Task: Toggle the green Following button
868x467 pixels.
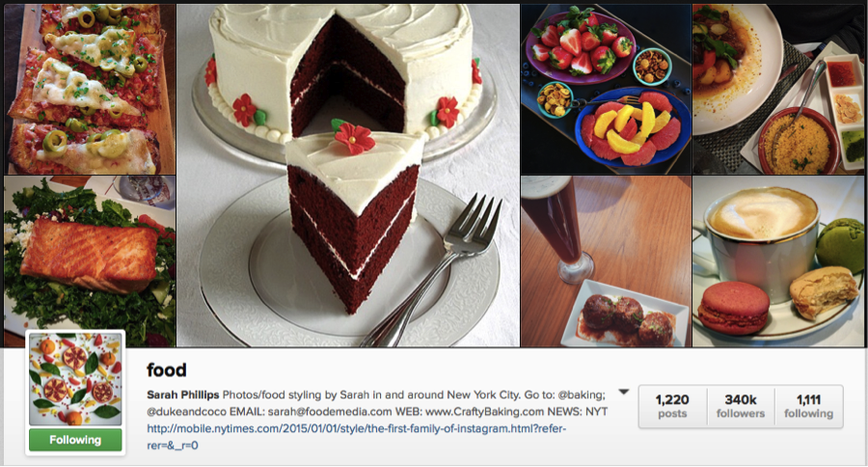Action: (75, 440)
